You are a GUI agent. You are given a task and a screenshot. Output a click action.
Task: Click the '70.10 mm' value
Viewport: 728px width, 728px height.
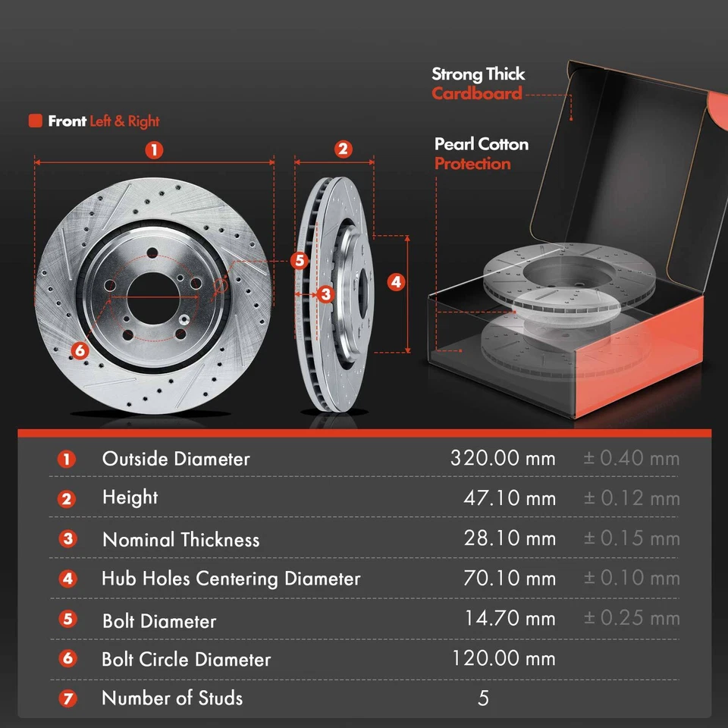[x=510, y=578]
